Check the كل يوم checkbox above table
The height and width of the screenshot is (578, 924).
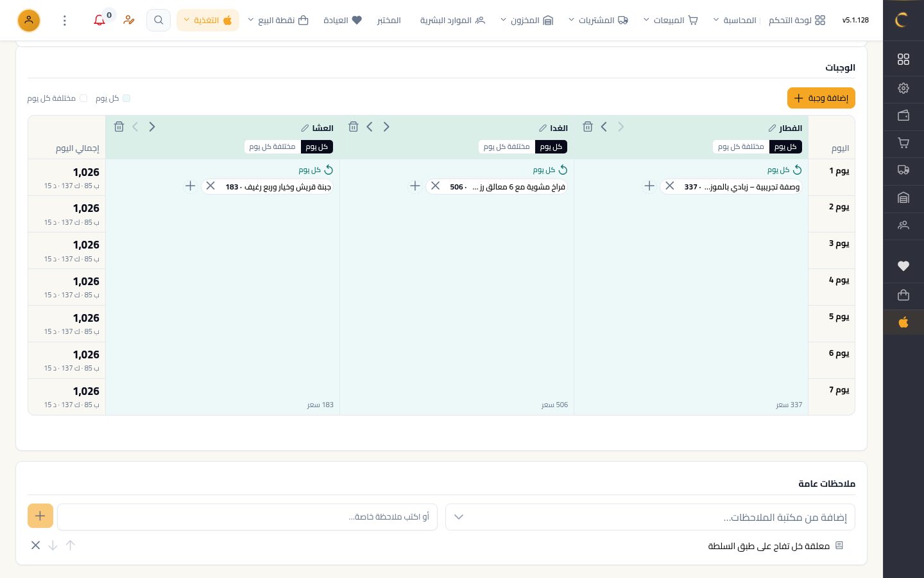pos(126,98)
